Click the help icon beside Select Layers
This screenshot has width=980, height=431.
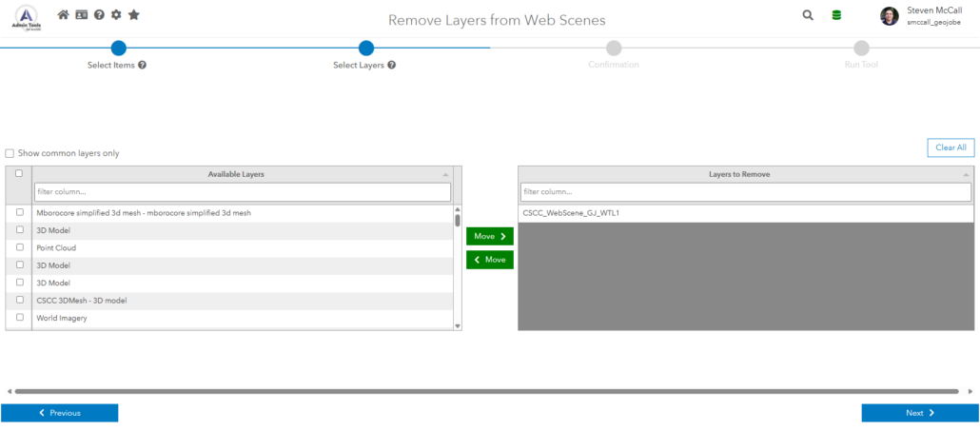[391, 66]
